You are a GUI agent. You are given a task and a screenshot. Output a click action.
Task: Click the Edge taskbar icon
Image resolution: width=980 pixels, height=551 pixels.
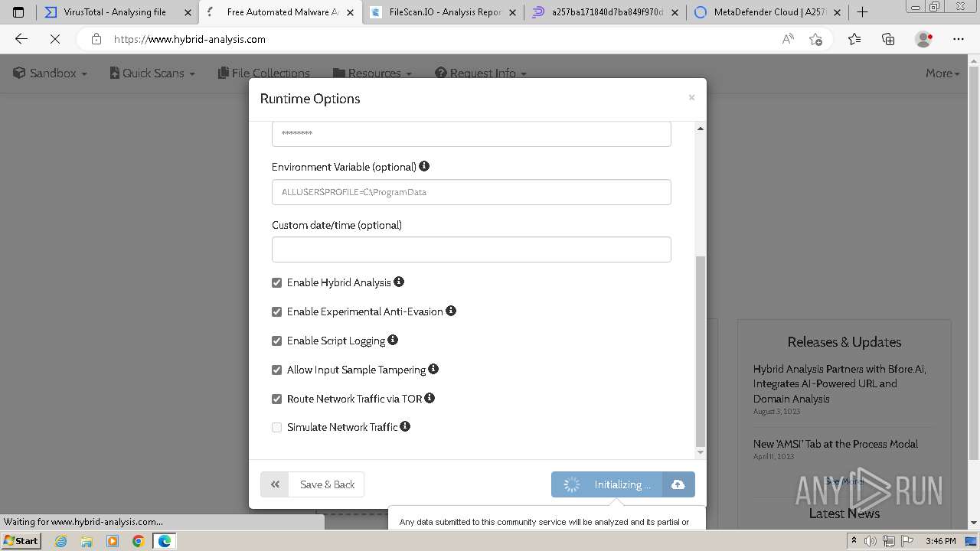[165, 541]
